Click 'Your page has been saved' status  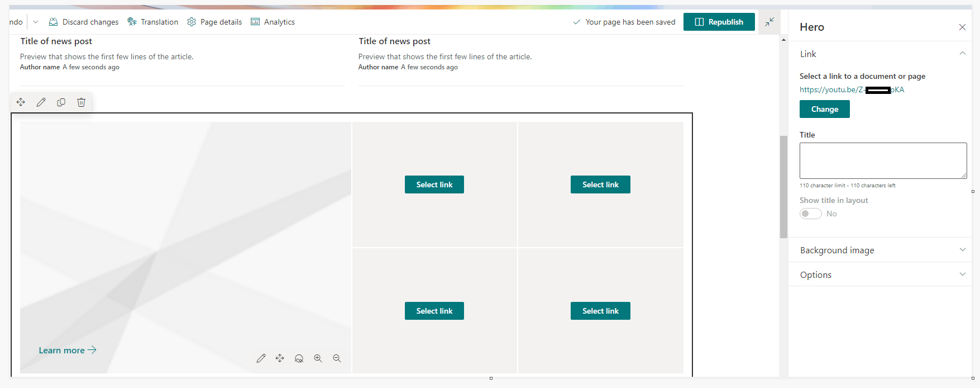(x=624, y=22)
